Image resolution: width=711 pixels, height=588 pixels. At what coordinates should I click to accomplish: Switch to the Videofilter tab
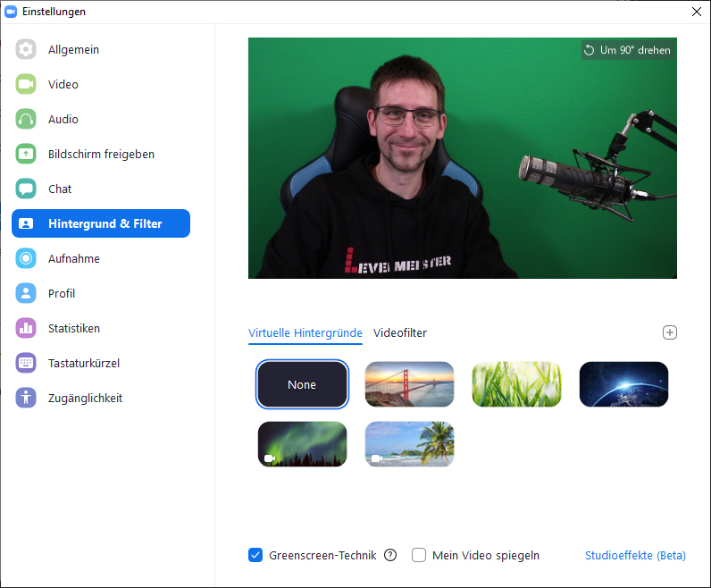tap(400, 333)
